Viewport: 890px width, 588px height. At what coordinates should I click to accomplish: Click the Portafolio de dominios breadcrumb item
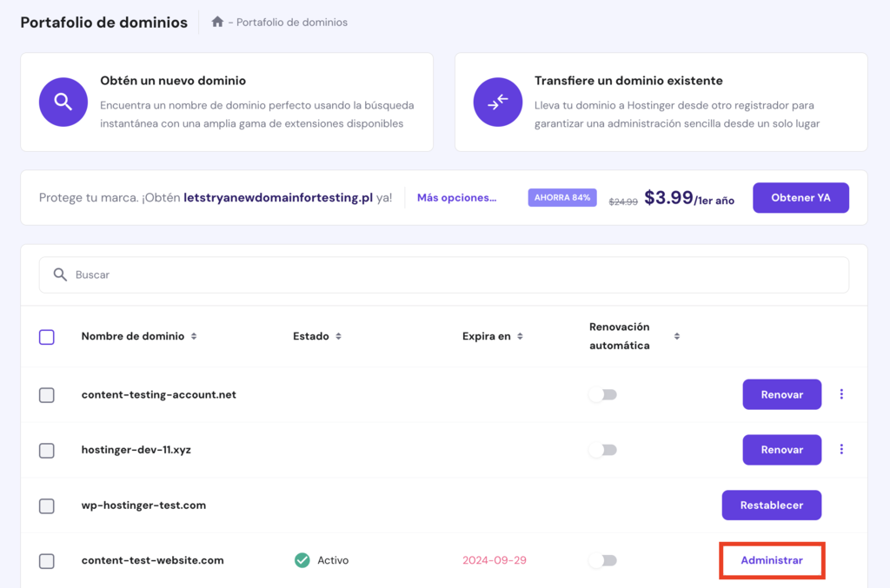coord(290,23)
